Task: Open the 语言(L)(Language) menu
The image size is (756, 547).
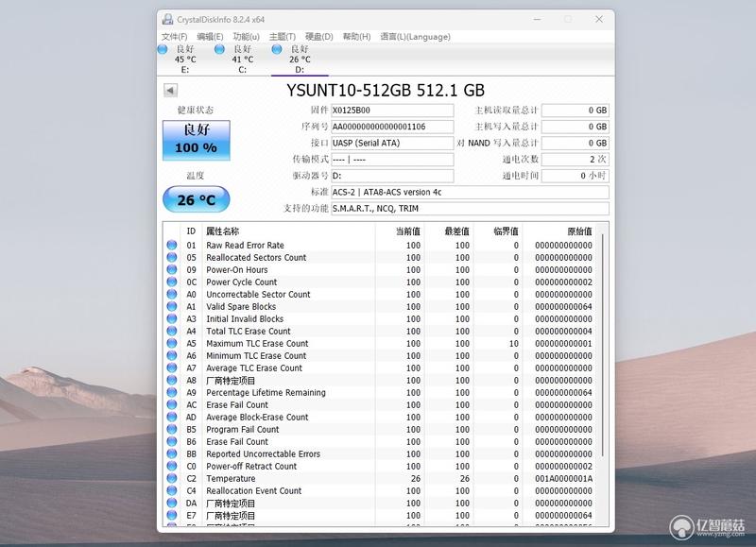Action: pos(415,37)
